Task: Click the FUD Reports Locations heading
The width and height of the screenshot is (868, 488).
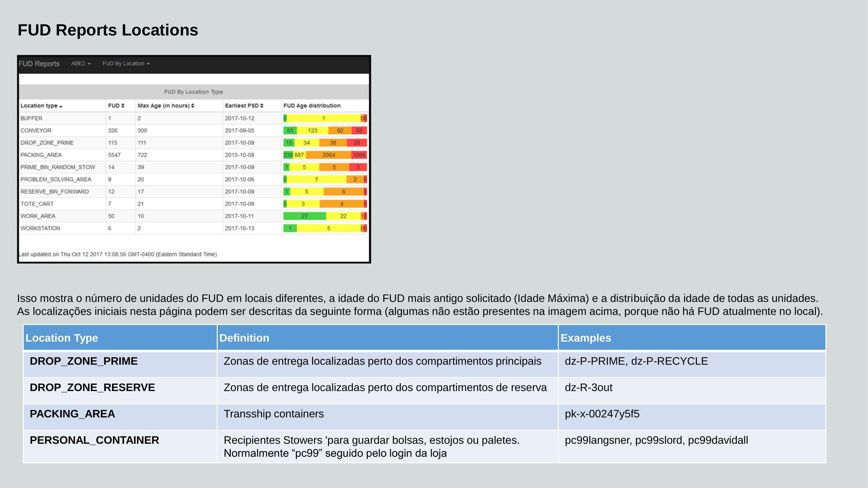Action: point(108,30)
